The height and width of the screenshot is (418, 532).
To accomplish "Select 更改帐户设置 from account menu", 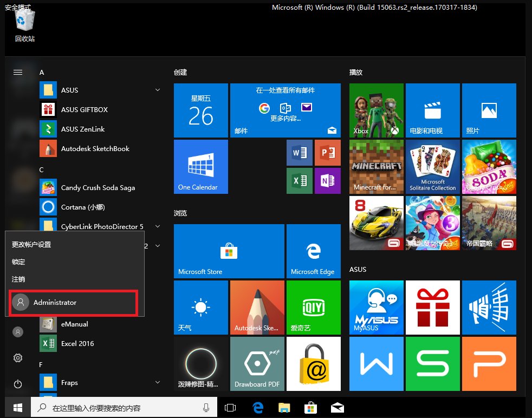I will pyautogui.click(x=31, y=244).
